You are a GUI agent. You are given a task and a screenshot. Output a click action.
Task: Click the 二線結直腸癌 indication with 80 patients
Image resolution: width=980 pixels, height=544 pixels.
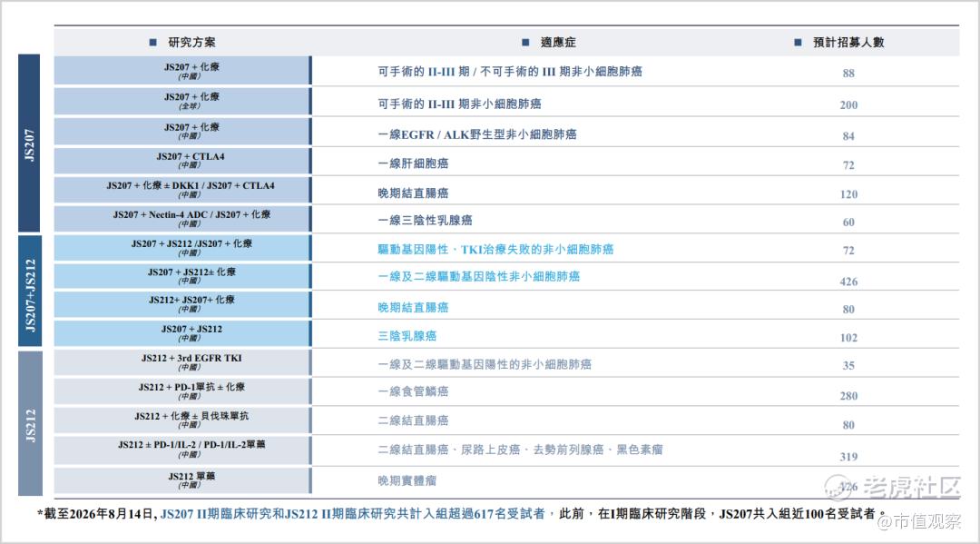tap(413, 420)
